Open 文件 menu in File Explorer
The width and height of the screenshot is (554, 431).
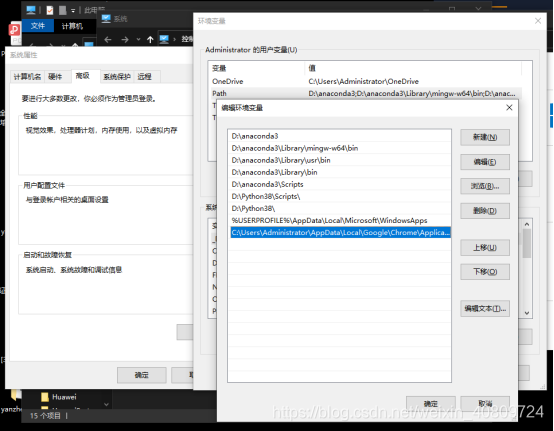tap(38, 26)
